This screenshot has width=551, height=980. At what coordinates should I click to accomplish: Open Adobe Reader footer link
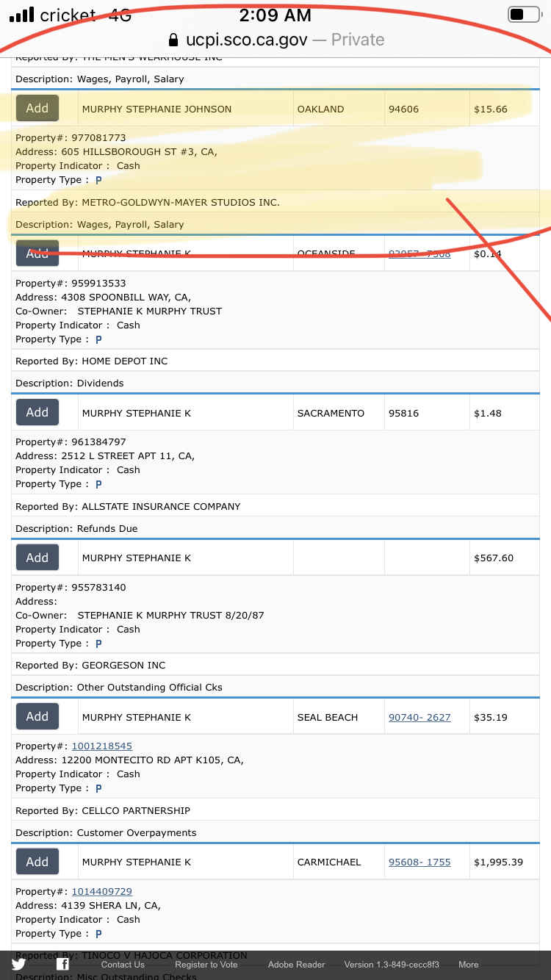pos(297,965)
